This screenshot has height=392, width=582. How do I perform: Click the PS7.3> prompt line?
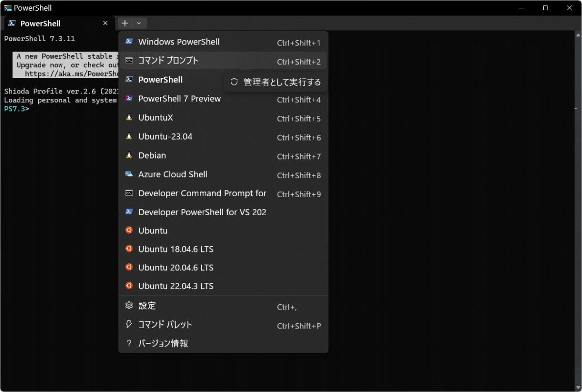point(16,109)
